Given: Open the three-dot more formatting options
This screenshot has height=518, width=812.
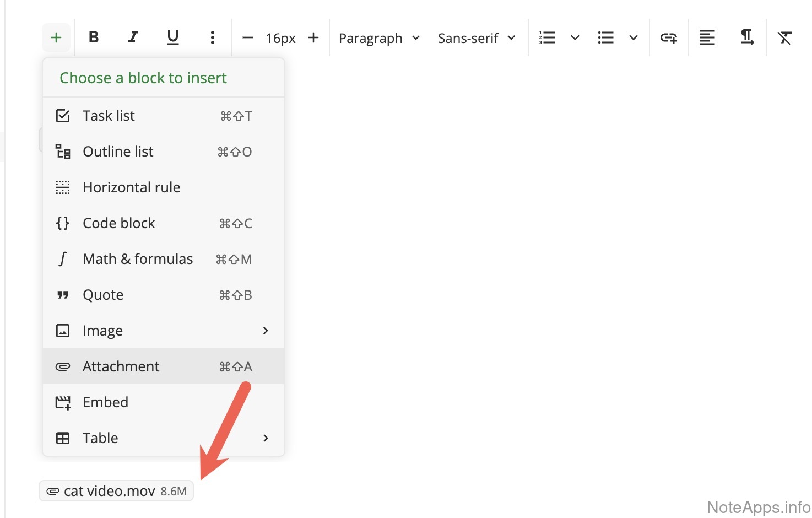Looking at the screenshot, I should click(212, 37).
